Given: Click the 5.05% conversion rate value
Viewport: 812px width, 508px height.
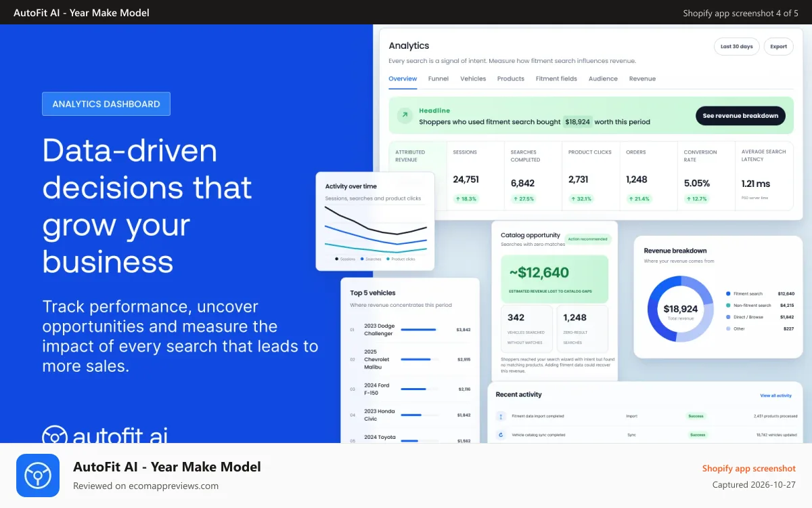Looking at the screenshot, I should coord(697,183).
